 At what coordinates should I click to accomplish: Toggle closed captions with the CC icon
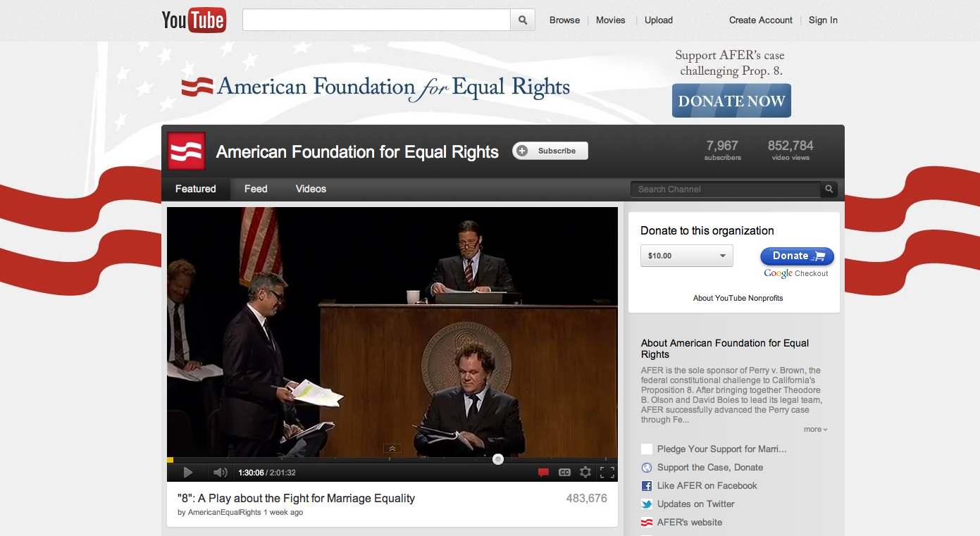coord(564,473)
